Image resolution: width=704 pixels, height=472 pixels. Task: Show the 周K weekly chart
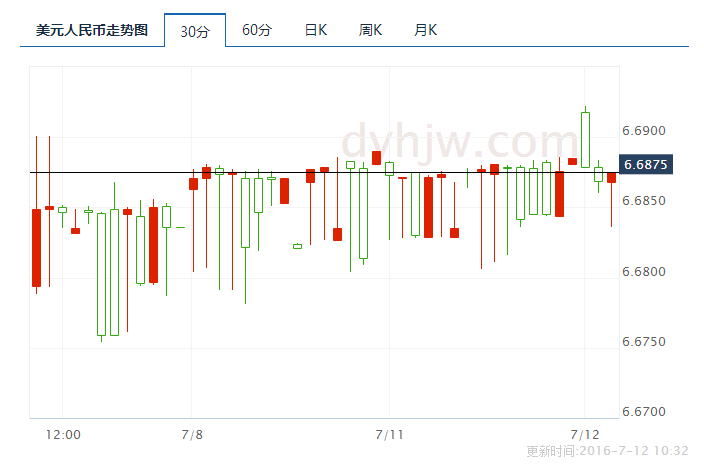click(x=370, y=31)
